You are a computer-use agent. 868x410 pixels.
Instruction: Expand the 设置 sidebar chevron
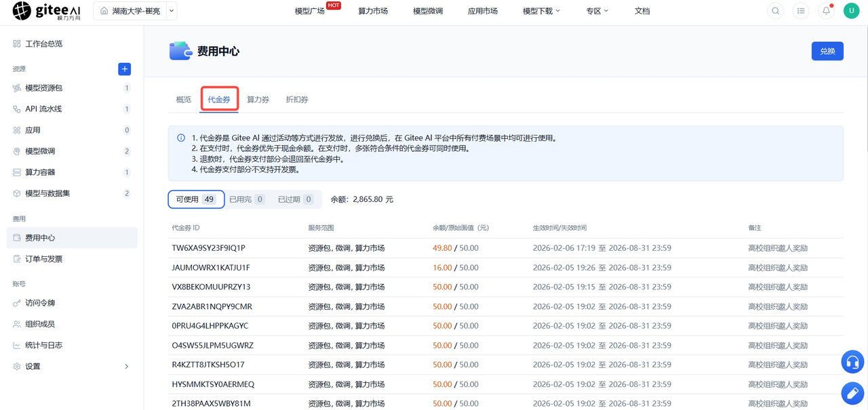(127, 367)
